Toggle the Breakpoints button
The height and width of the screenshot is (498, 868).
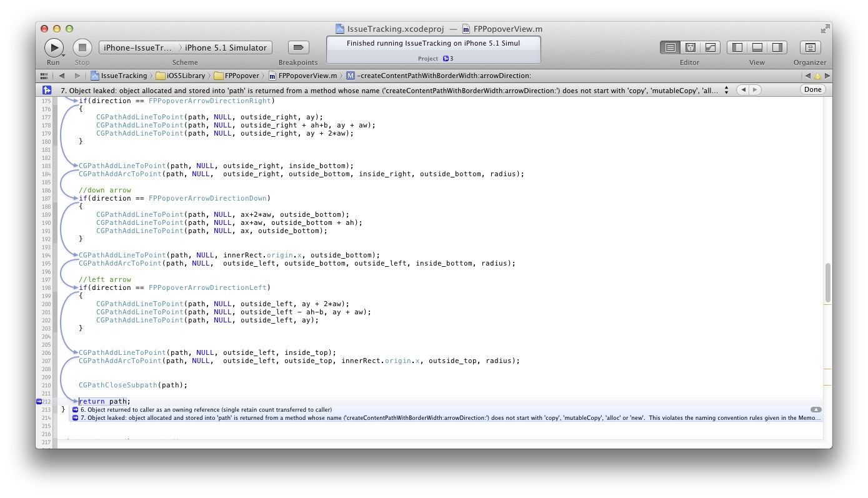point(298,47)
